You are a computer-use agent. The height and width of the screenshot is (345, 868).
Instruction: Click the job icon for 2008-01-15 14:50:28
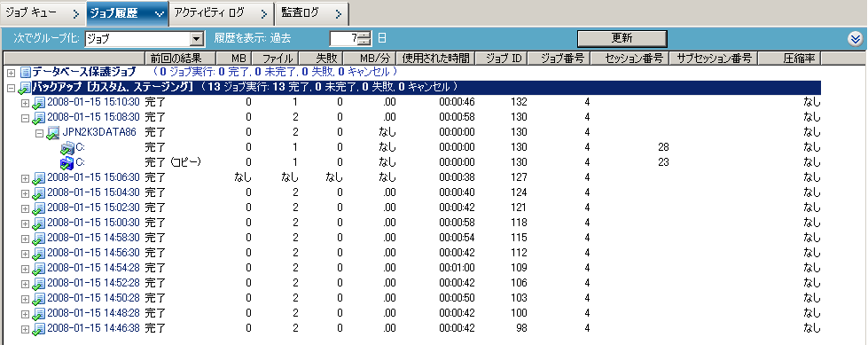pos(39,299)
